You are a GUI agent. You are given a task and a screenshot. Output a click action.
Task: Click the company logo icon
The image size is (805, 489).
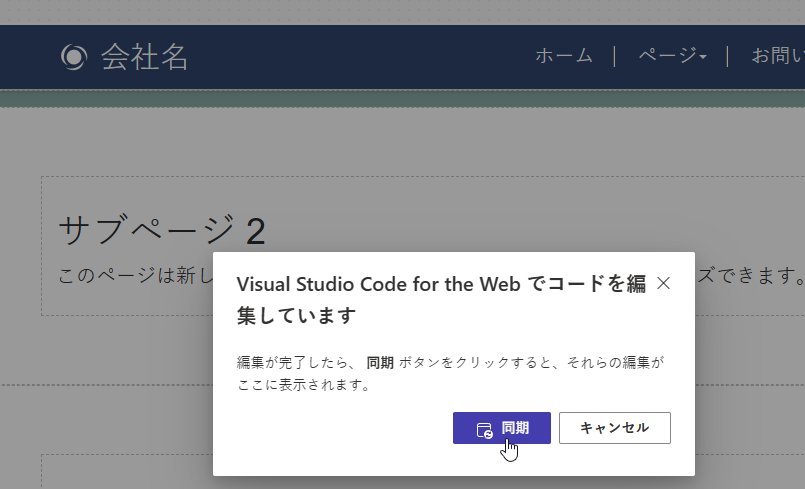coord(74,57)
